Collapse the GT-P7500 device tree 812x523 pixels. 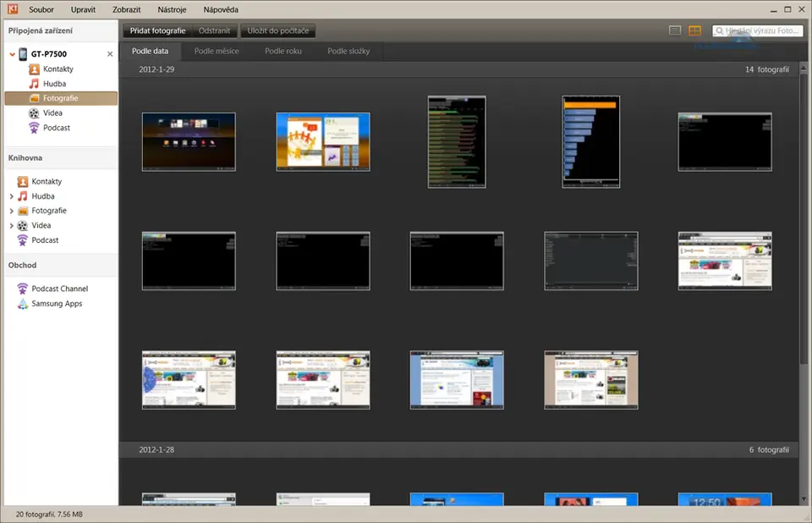pyautogui.click(x=10, y=54)
